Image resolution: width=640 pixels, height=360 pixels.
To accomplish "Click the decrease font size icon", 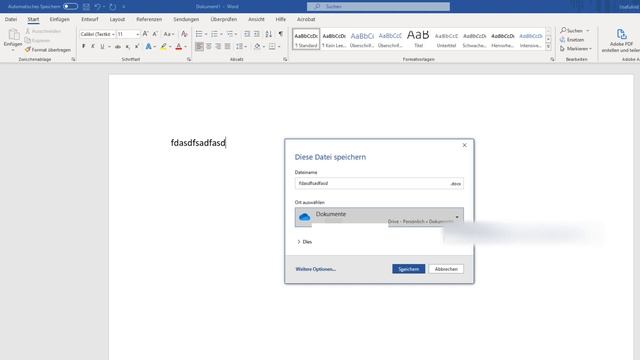I will pos(155,34).
